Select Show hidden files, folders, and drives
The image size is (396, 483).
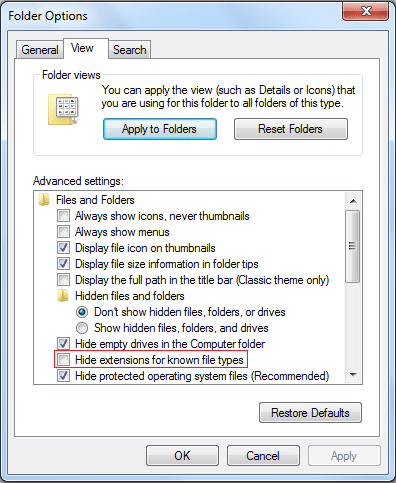(x=82, y=328)
